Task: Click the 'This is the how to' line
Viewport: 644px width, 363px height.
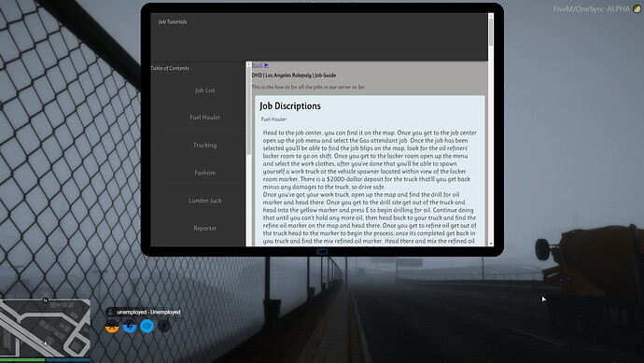Action: click(x=308, y=87)
